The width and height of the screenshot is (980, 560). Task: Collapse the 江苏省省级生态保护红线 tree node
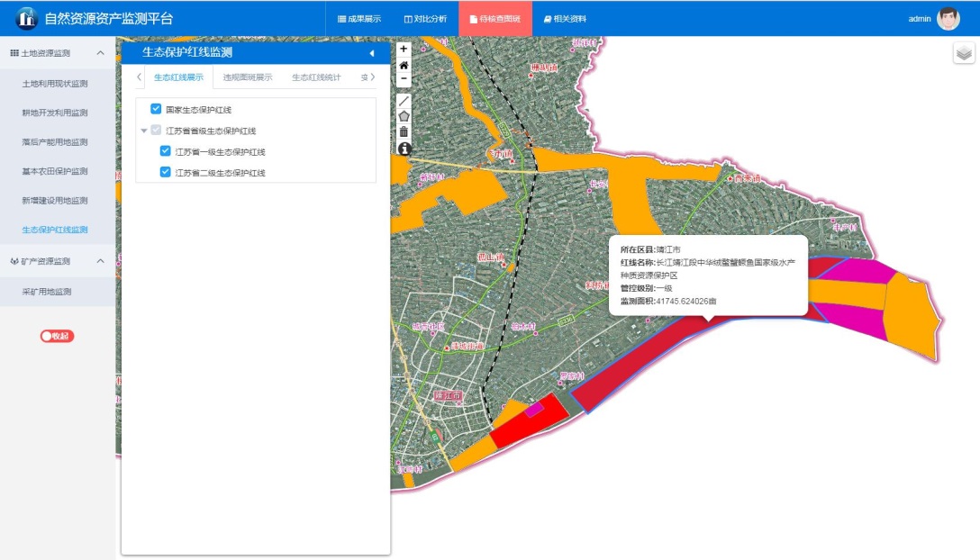click(144, 131)
